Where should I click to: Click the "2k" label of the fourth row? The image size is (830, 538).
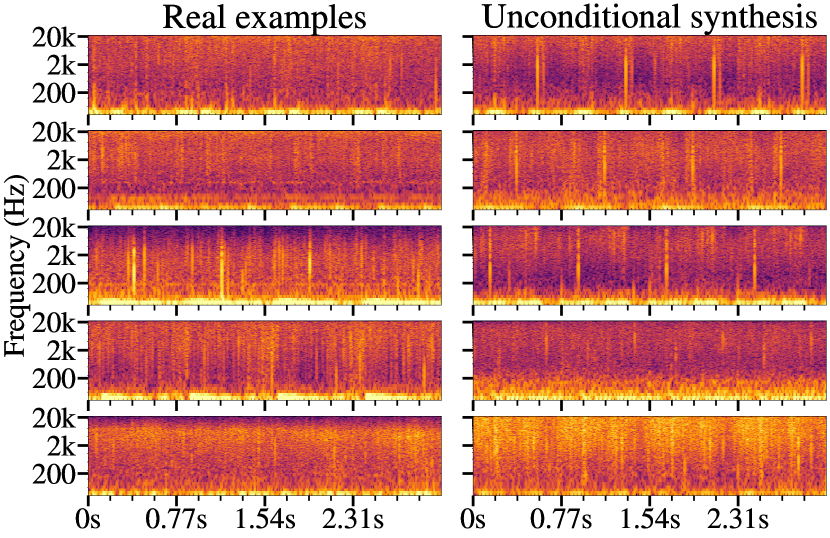tap(62, 351)
